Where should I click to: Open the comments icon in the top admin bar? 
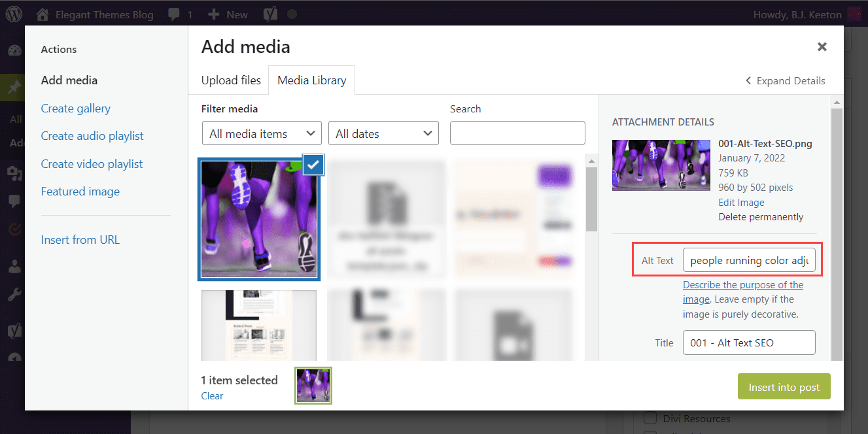(x=175, y=13)
